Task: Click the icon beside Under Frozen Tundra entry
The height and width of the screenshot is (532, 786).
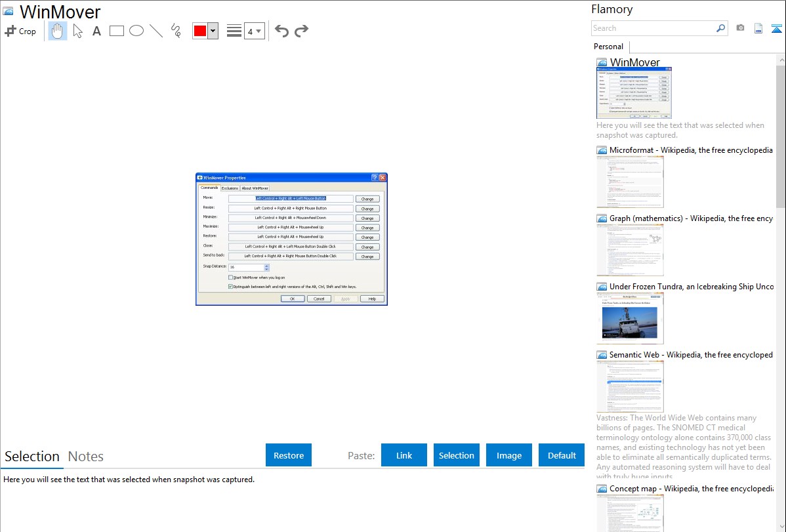Action: pyautogui.click(x=602, y=287)
